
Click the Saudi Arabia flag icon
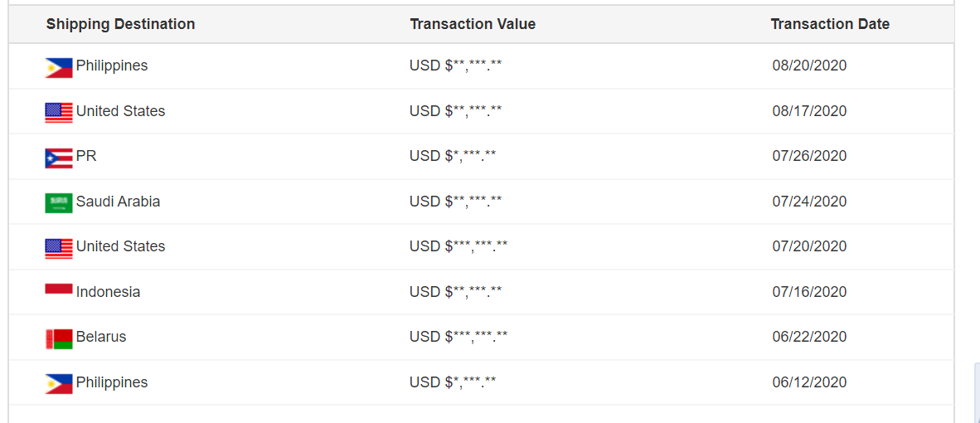click(x=59, y=204)
